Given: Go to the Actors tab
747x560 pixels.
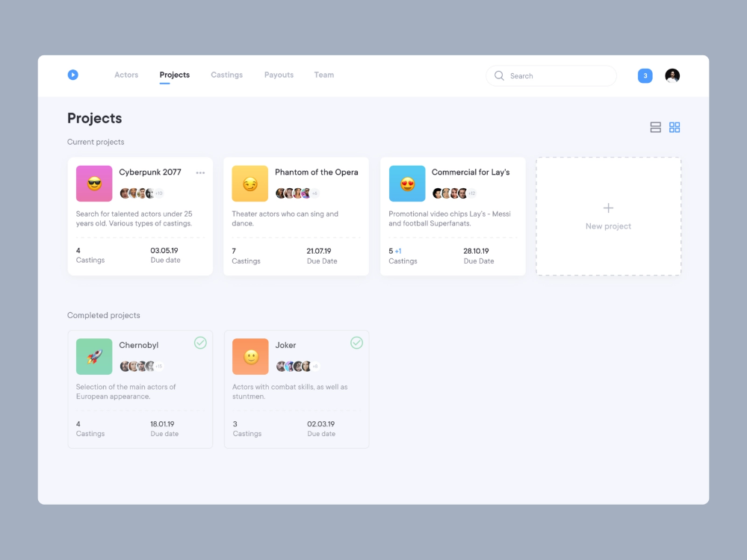Looking at the screenshot, I should (x=126, y=75).
